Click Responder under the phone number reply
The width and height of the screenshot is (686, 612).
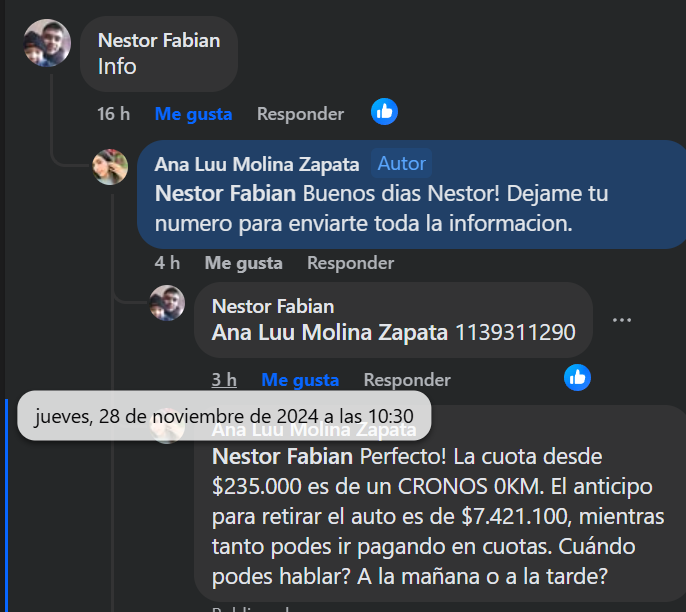[407, 380]
